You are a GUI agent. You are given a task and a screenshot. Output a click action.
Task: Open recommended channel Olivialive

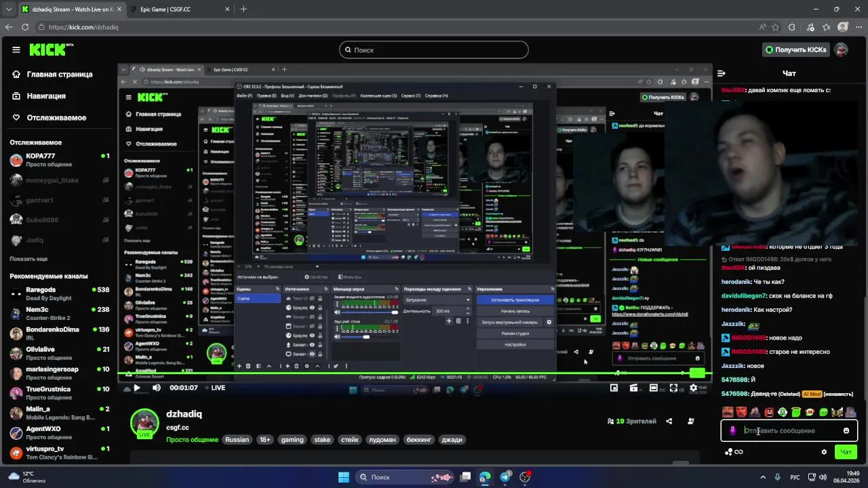coord(60,353)
